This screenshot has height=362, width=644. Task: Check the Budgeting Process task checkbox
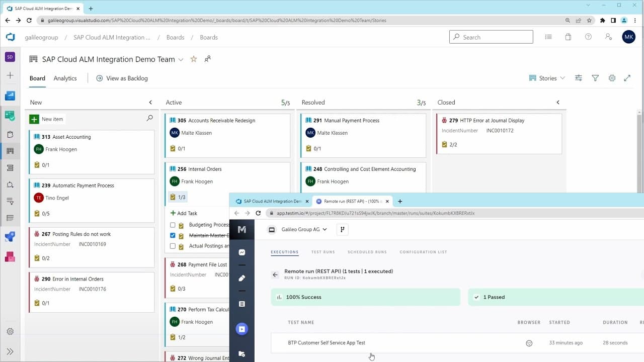(x=173, y=225)
